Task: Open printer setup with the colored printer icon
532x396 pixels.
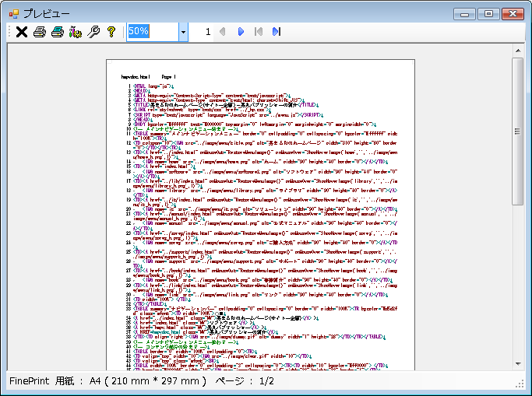Action: point(76,32)
